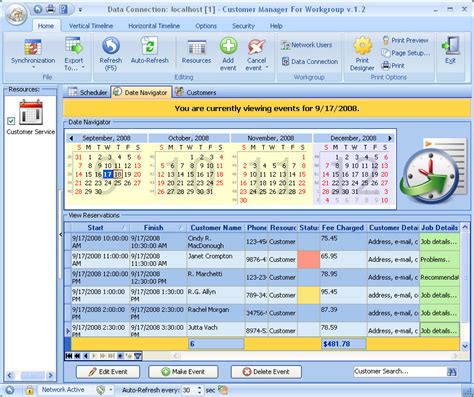The image size is (474, 397).
Task: Collapse the Resources side panel
Action: pos(60,235)
